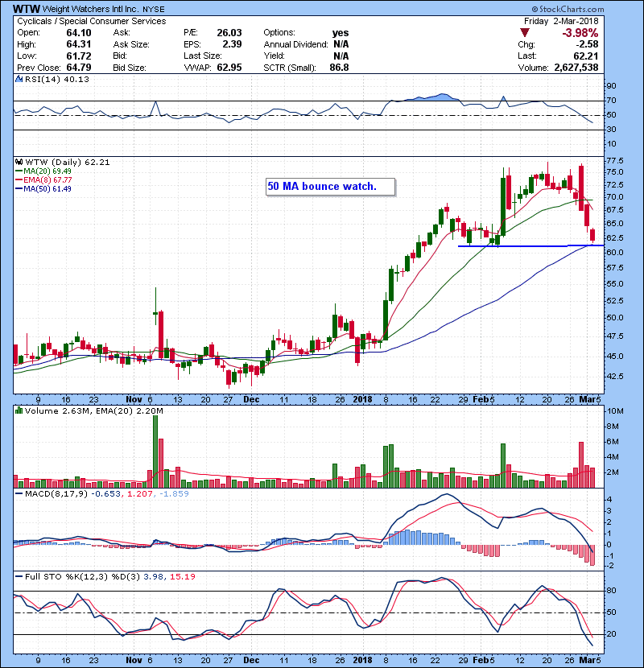Click the RSI(14) indicator line icon
This screenshot has width=644, height=668.
click(19, 79)
